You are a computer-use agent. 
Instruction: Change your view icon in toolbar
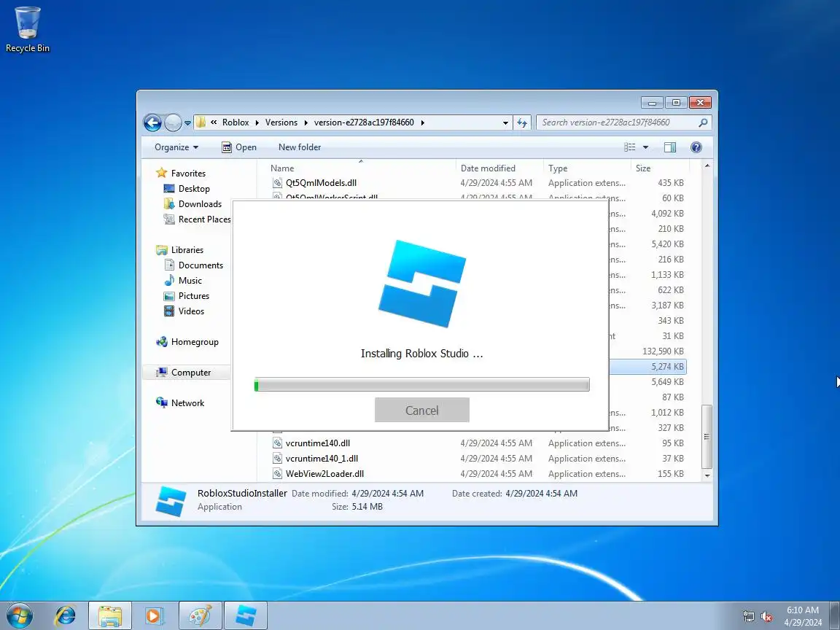click(x=630, y=147)
